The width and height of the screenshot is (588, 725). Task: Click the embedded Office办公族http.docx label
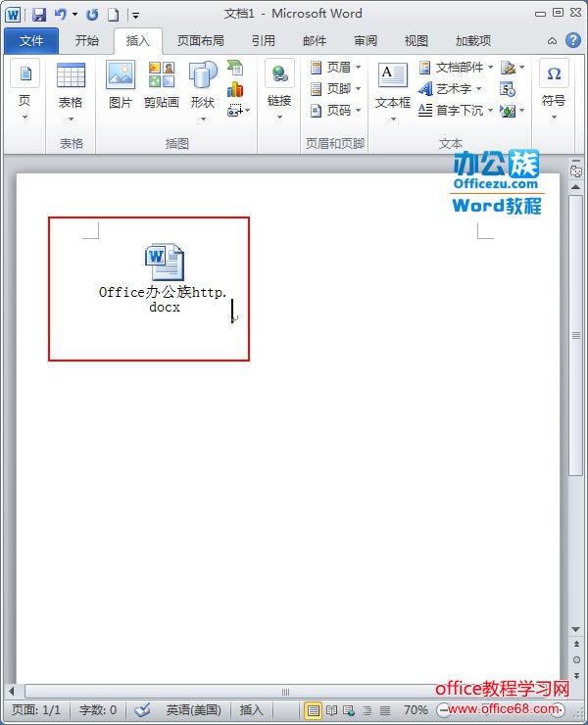[x=163, y=300]
